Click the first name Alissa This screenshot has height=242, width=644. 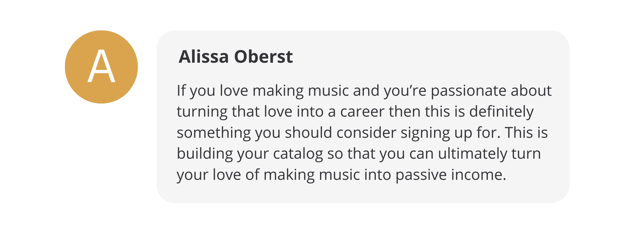(x=204, y=57)
